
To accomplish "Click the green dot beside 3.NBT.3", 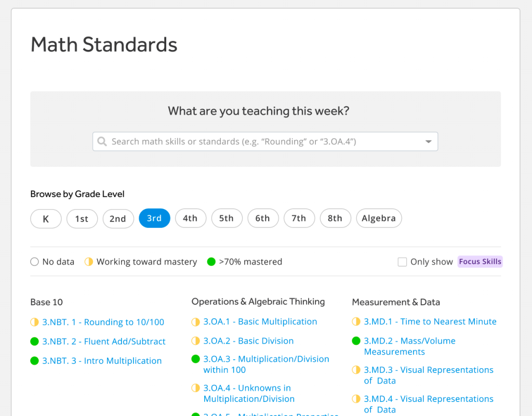I will pos(34,361).
